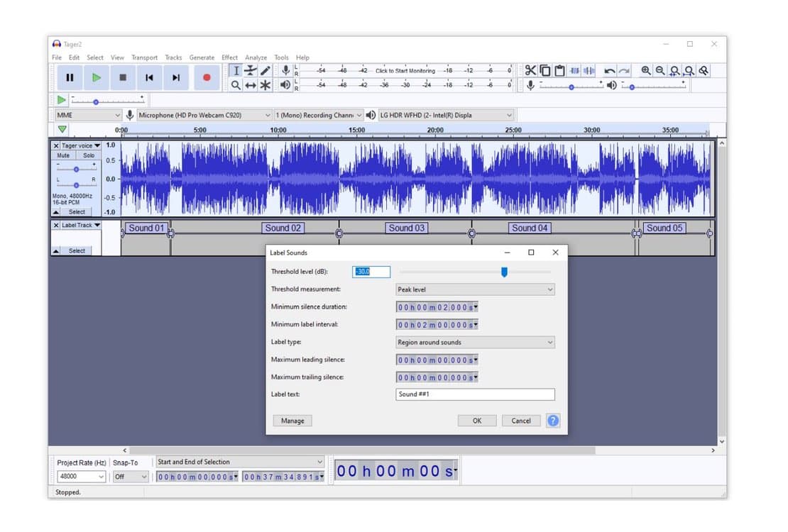Open the Effect menu

tap(230, 57)
